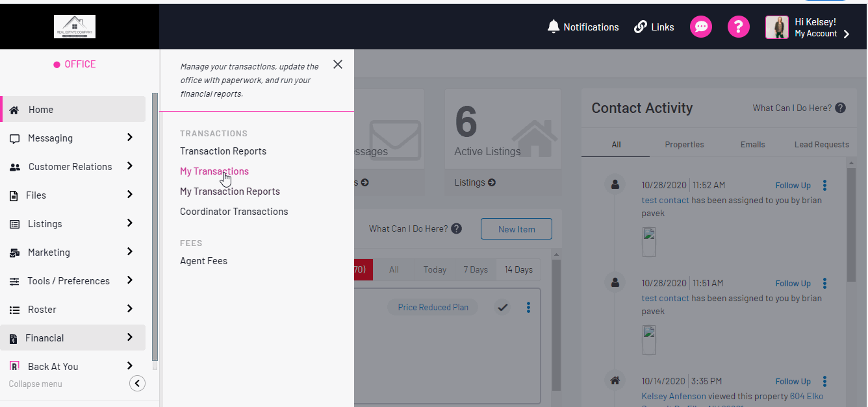Click the Roster list icon
Screen dimensions: 868x407
point(14,310)
